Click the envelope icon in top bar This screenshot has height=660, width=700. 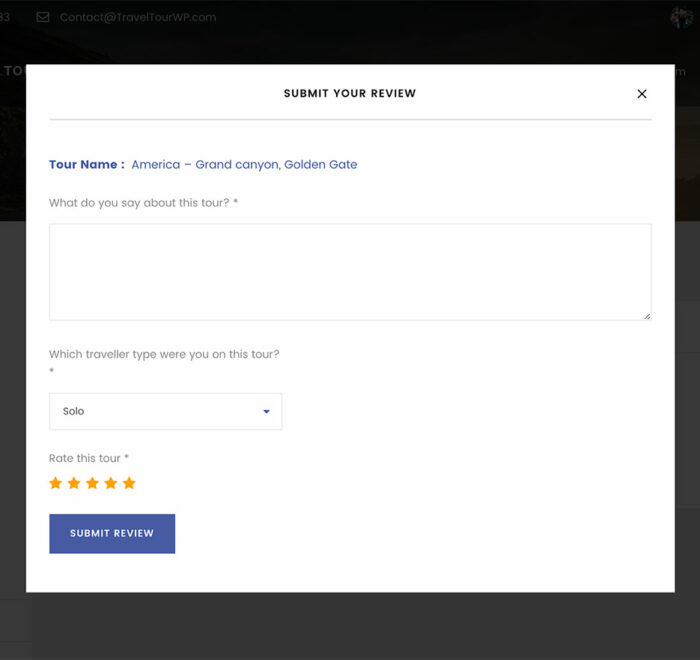tap(43, 17)
